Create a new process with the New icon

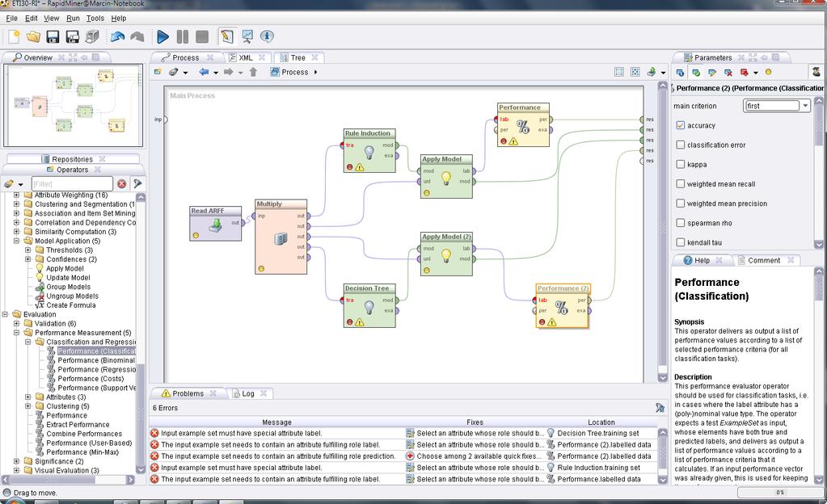click(14, 36)
